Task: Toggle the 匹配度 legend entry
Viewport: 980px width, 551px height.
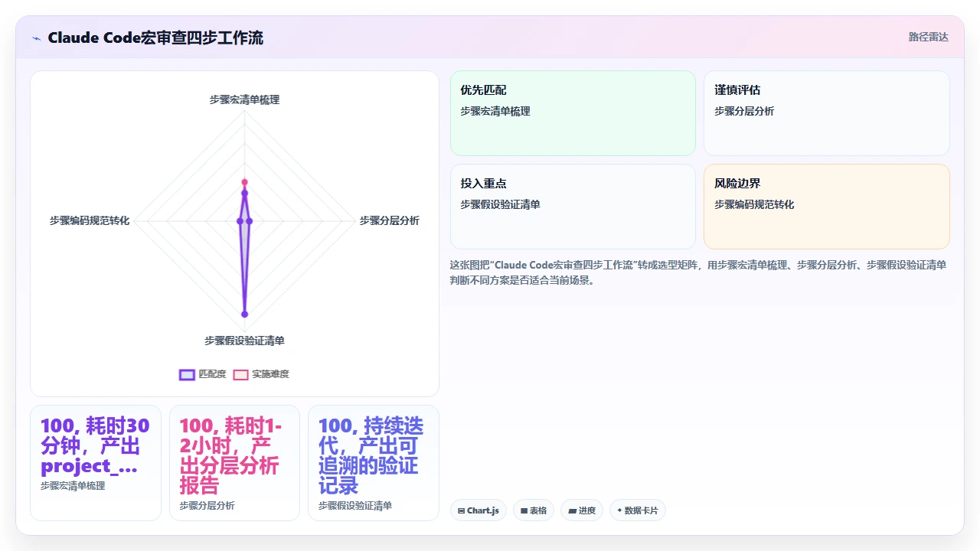Action: pyautogui.click(x=203, y=374)
